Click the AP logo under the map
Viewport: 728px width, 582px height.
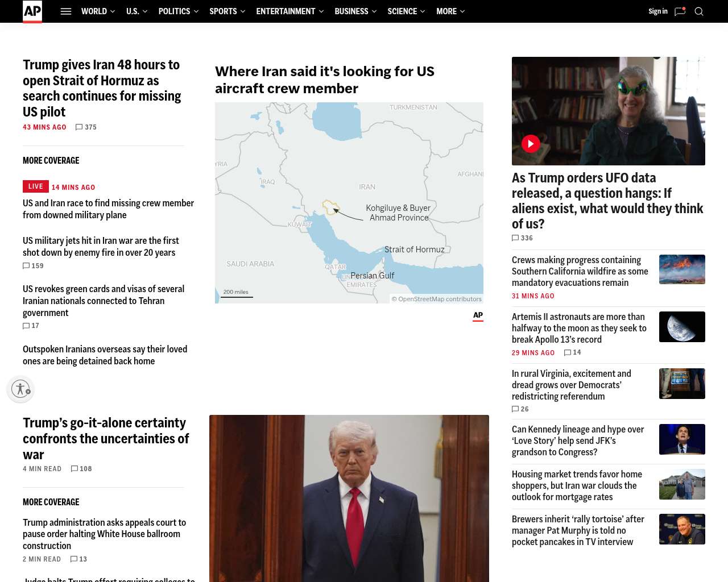478,316
